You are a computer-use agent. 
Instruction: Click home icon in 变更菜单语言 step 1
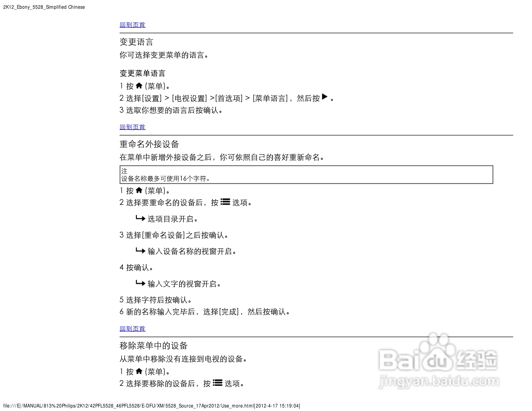pos(139,86)
